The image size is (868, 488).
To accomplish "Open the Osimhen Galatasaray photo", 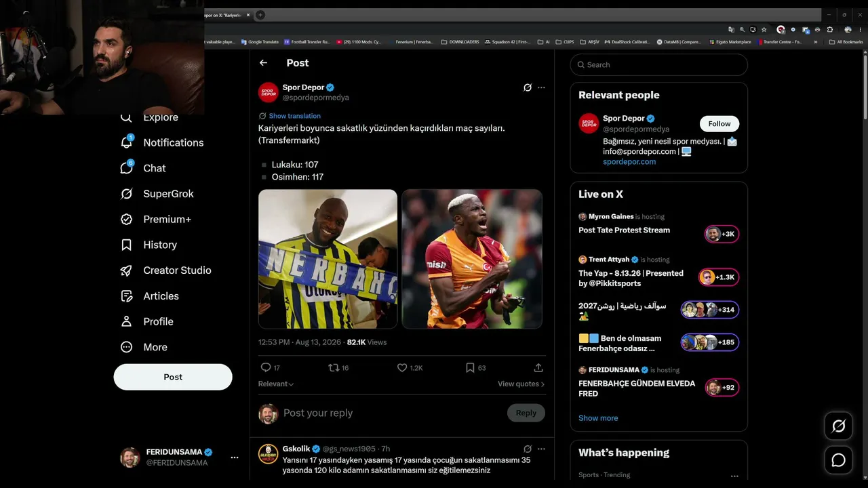I will 472,259.
